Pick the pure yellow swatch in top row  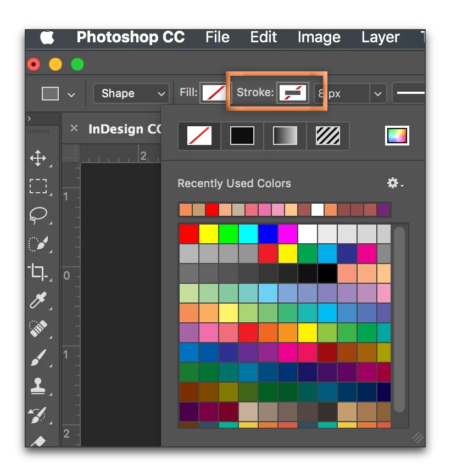click(209, 234)
